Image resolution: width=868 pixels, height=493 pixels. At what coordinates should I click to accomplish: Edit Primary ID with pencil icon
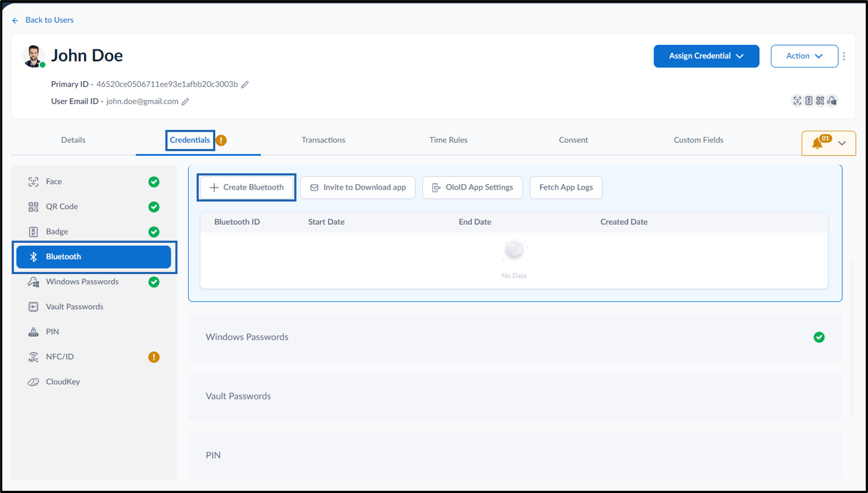pos(245,84)
